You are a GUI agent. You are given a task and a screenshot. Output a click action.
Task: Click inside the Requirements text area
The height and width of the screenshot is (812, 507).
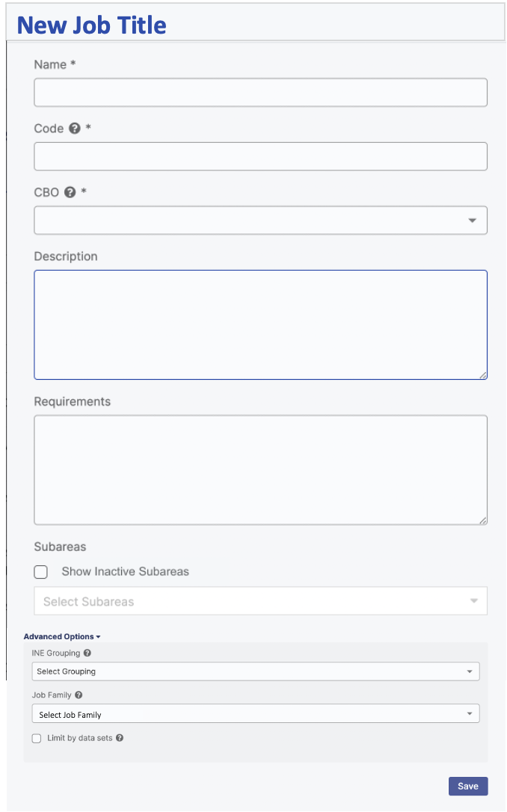[260, 470]
